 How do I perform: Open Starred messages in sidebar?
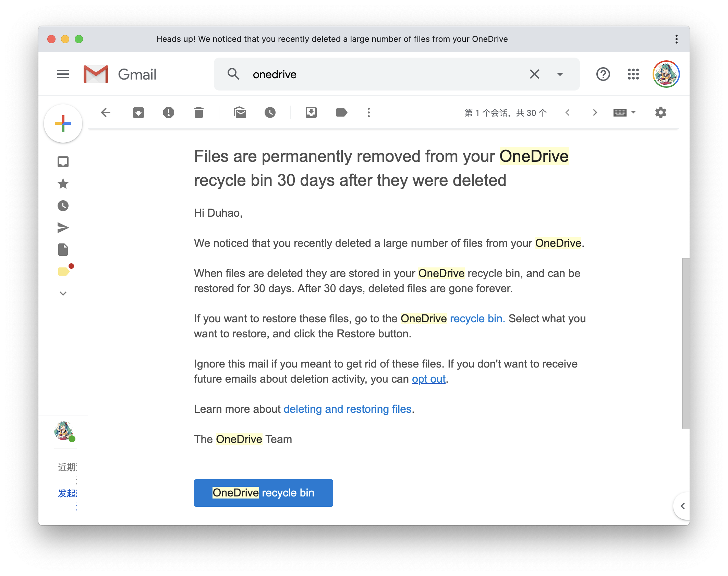click(63, 184)
